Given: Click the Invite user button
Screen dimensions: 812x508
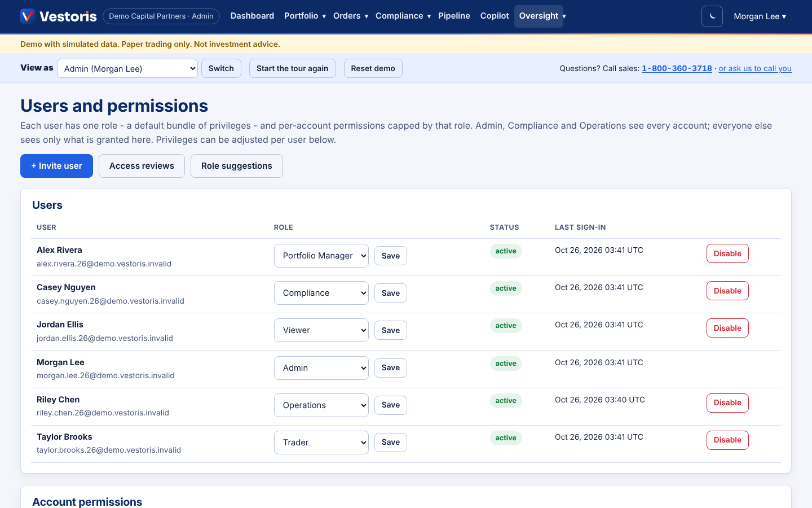Looking at the screenshot, I should (56, 166).
